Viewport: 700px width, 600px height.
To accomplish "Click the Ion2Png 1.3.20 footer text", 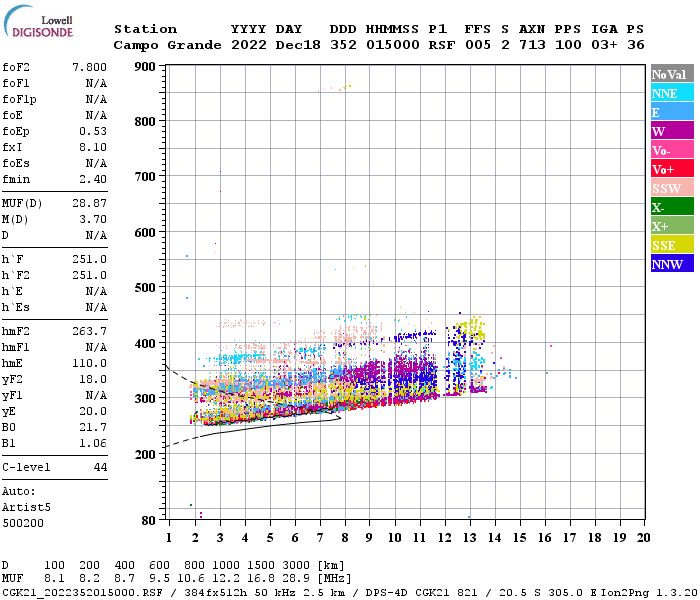I will coord(649,593).
